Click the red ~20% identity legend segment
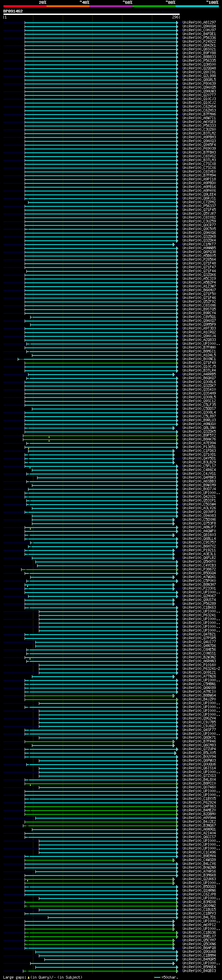 click(x=25, y=6)
